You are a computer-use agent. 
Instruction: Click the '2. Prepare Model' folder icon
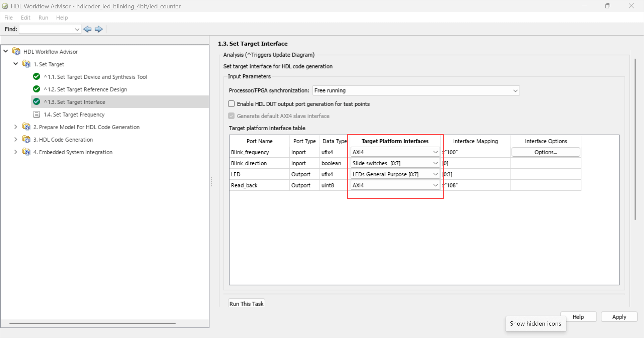pyautogui.click(x=26, y=127)
